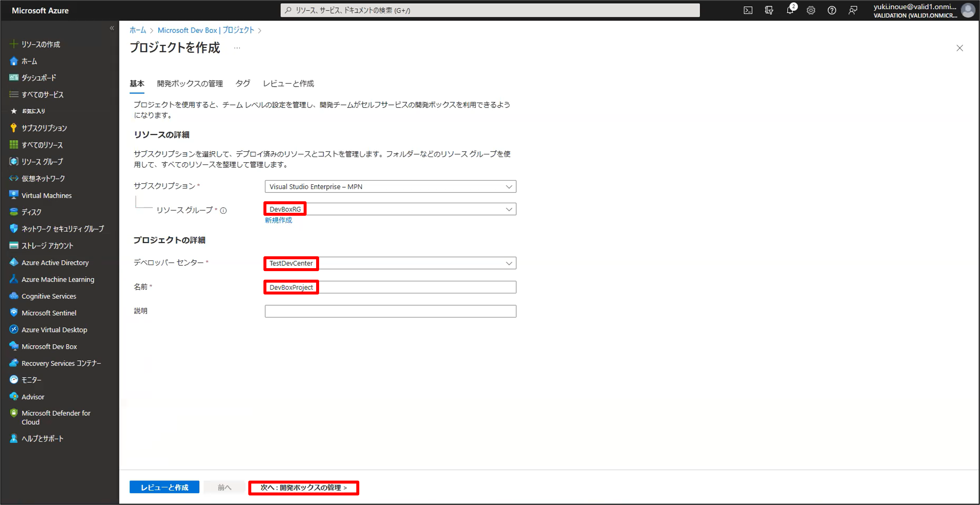980x505 pixels.
Task: Switch to 開発ボックスの管理 tab
Action: click(190, 83)
